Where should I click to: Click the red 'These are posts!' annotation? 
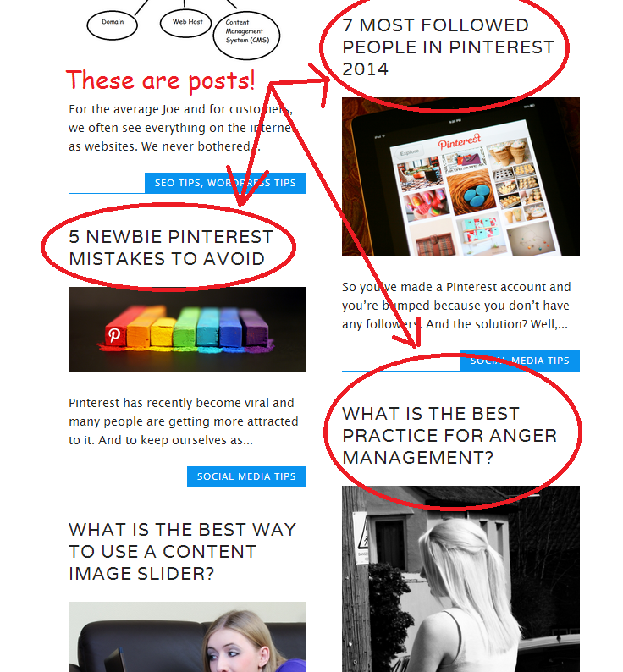[160, 80]
